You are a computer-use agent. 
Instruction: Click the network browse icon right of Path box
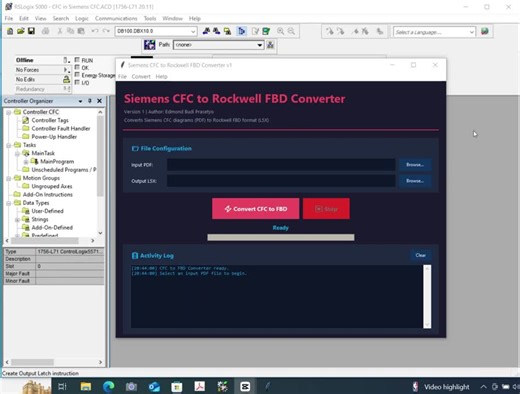[270, 45]
